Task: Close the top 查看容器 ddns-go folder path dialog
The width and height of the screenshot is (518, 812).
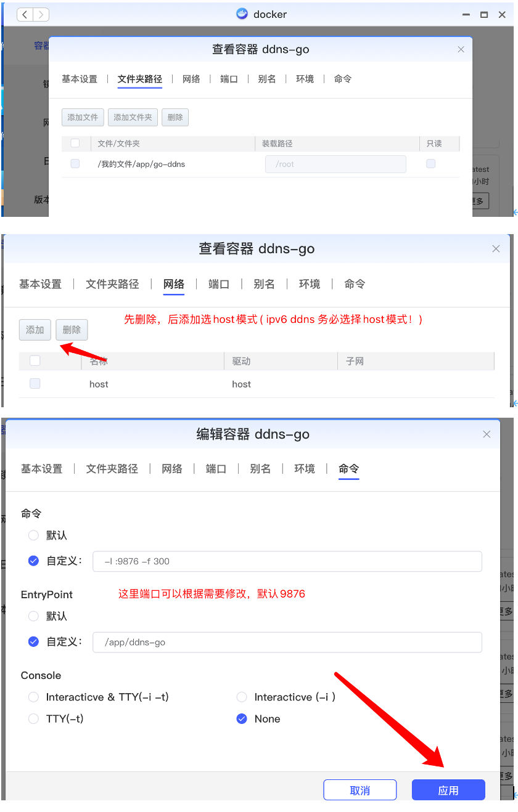Action: pos(461,50)
